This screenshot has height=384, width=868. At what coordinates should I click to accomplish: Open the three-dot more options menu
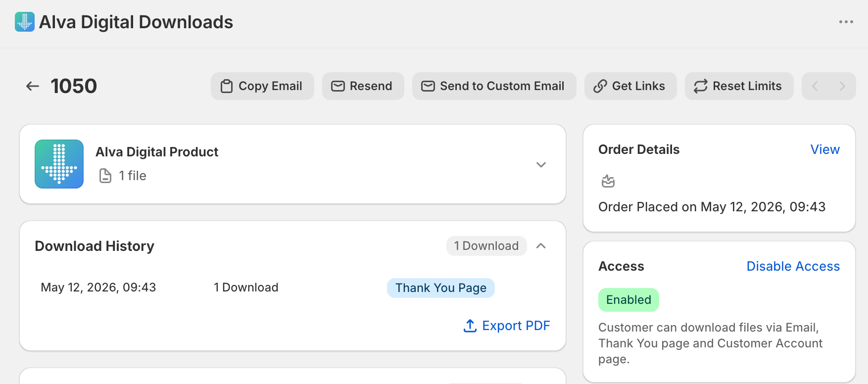coord(846,22)
